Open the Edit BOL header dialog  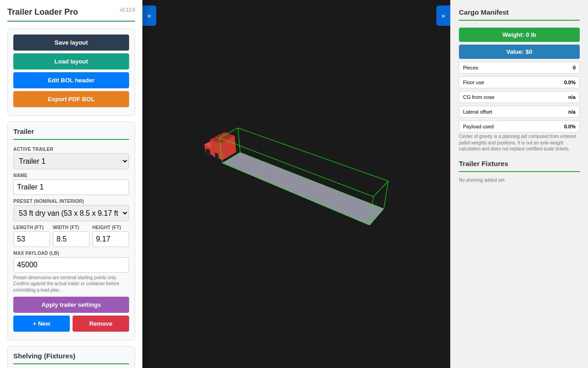[71, 80]
